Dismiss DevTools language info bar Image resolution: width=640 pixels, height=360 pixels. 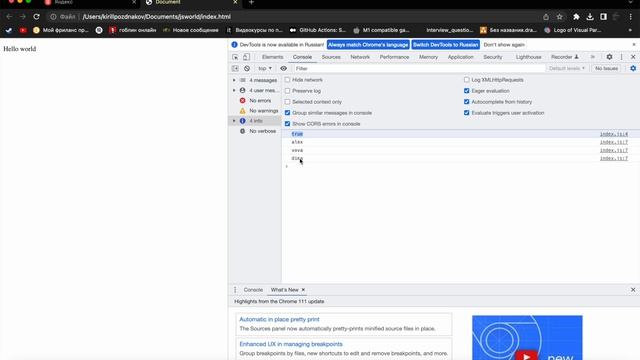[633, 44]
